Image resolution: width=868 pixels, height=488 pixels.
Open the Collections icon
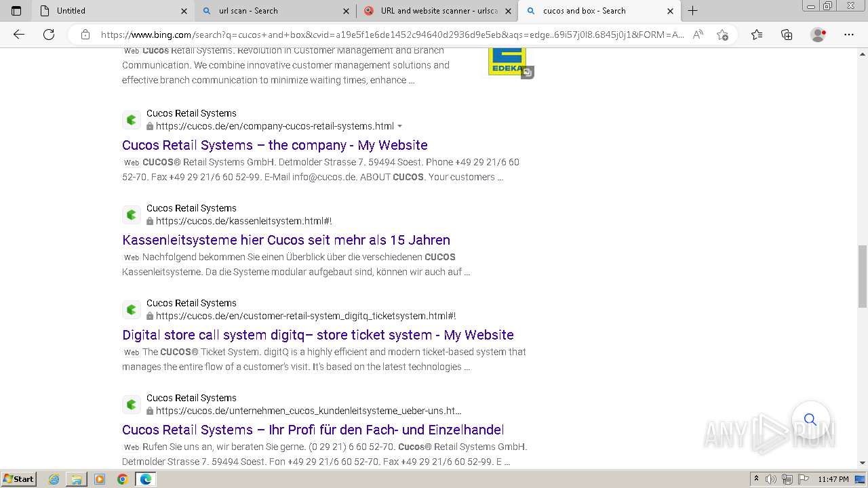[x=787, y=35]
